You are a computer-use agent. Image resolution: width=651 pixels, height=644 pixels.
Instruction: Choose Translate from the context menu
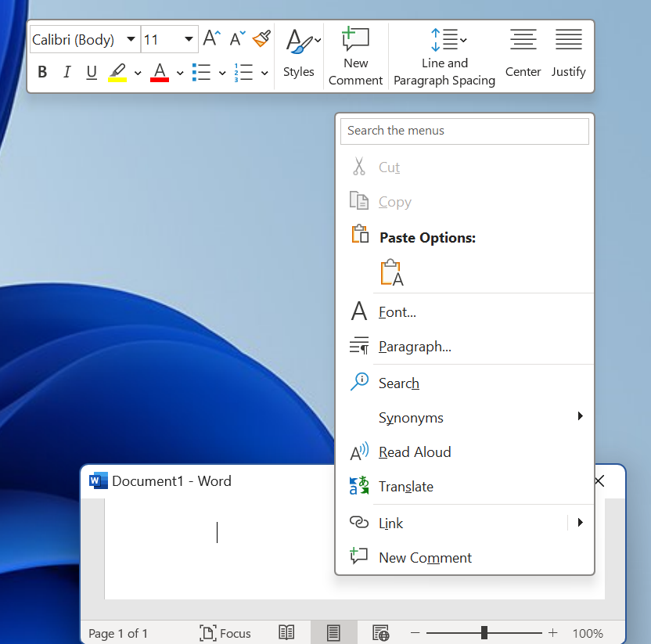(405, 487)
